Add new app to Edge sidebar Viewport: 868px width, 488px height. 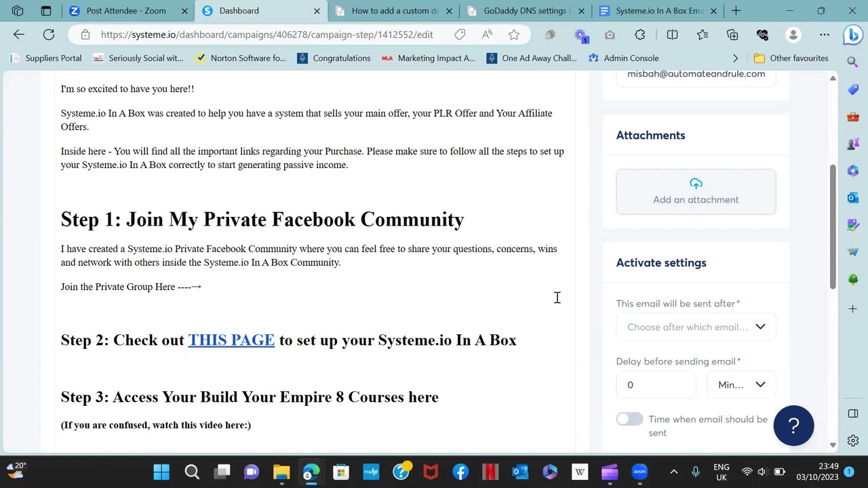click(853, 309)
